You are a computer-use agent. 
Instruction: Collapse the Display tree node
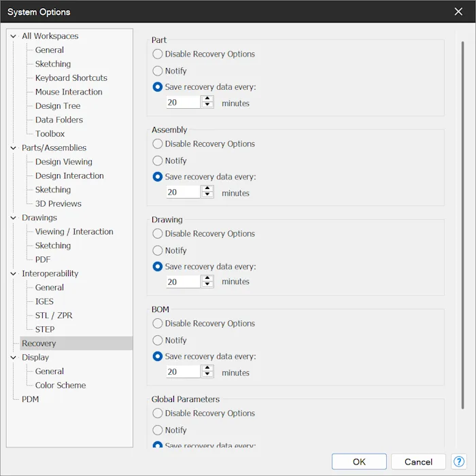(x=14, y=357)
